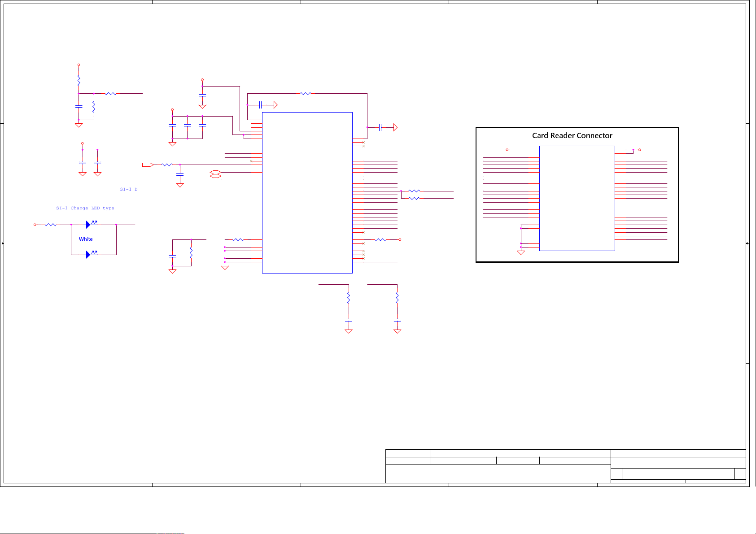Select the connector component body inside the Card Reader box
Image resolution: width=756 pixels, height=534 pixels.
pyautogui.click(x=577, y=199)
